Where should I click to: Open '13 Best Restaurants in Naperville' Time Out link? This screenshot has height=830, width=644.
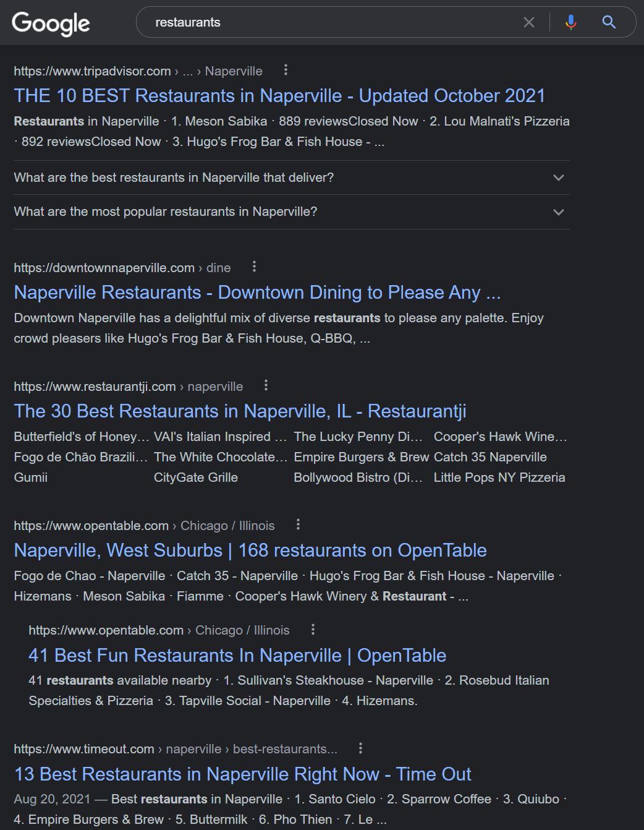pos(242,774)
